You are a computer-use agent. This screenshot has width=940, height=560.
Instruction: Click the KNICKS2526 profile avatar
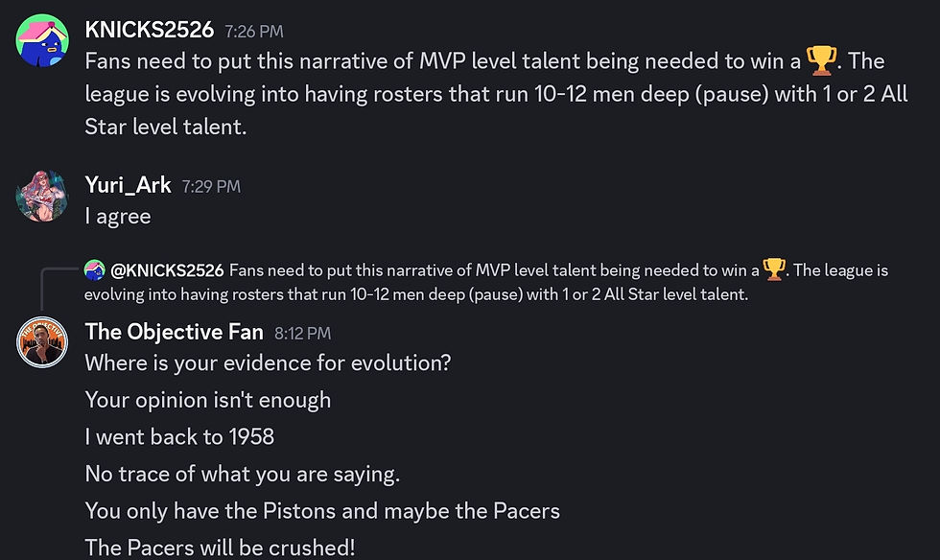coord(42,41)
